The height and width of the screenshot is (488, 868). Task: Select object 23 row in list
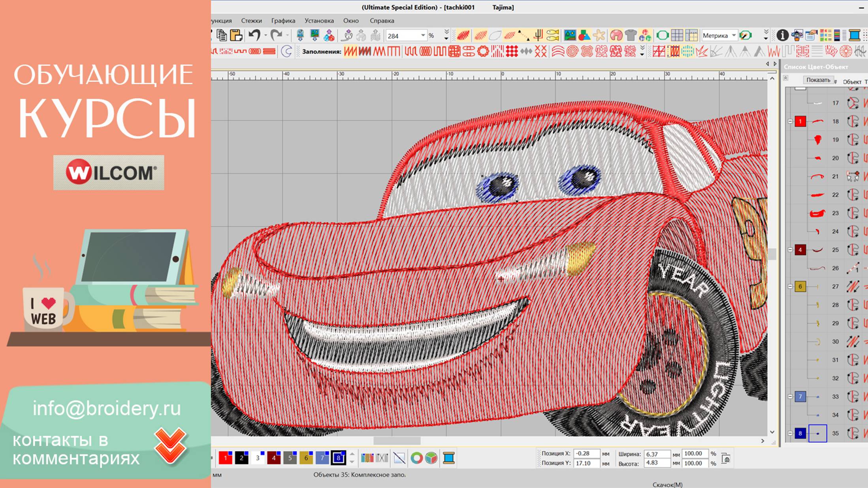point(835,213)
